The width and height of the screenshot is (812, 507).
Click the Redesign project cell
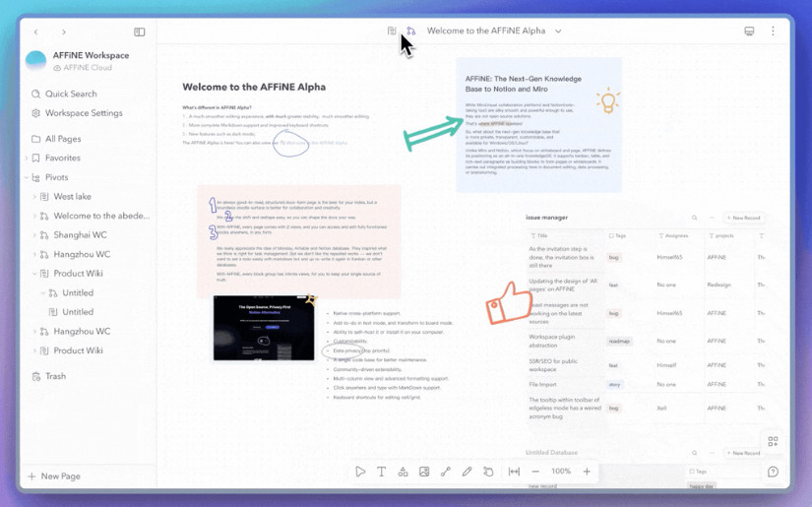(718, 285)
